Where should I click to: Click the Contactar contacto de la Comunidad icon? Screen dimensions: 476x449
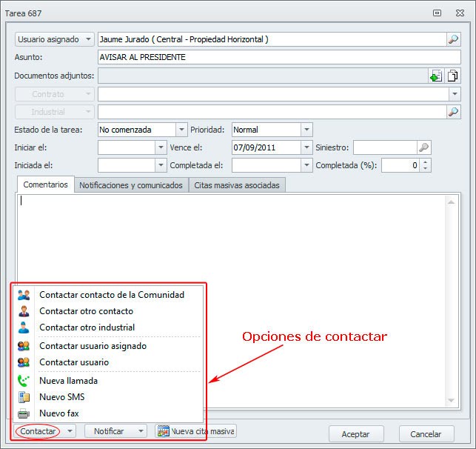click(x=24, y=295)
